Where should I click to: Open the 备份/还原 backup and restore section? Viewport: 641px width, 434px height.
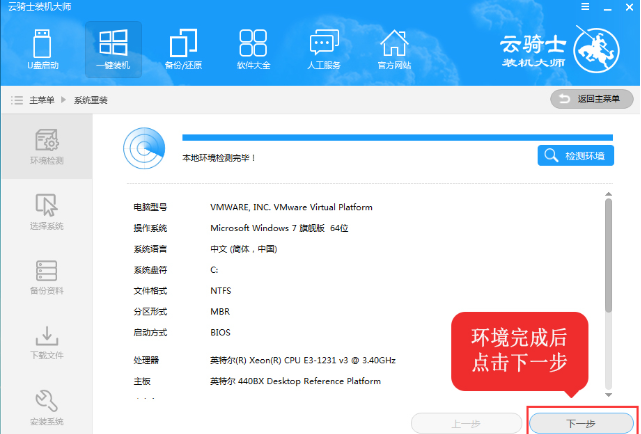click(x=184, y=48)
